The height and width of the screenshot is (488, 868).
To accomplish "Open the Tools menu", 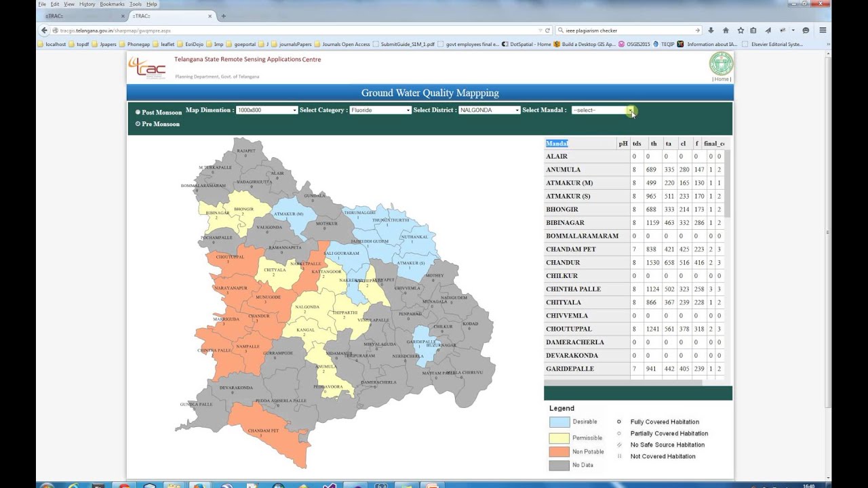I will point(136,4).
